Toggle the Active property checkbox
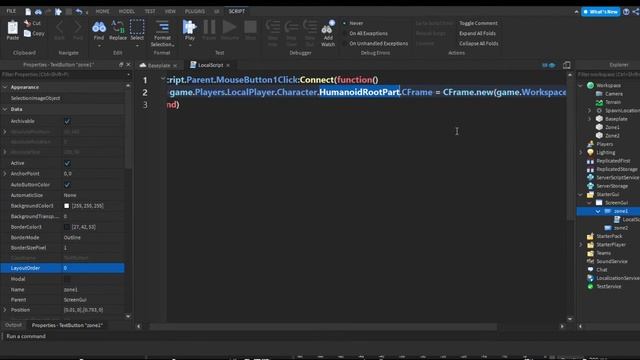 (67, 163)
